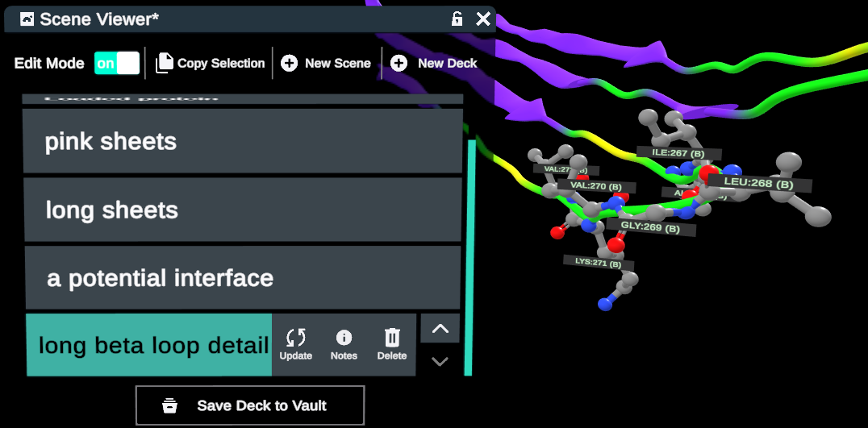Click the New Scene plus icon
Screen dimensions: 868x428
tap(290, 63)
